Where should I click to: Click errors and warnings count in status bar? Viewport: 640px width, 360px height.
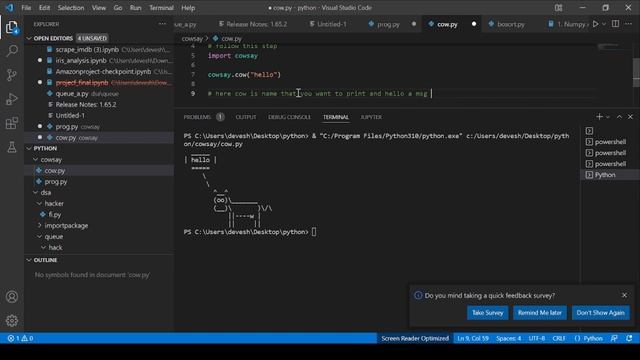tap(20, 338)
